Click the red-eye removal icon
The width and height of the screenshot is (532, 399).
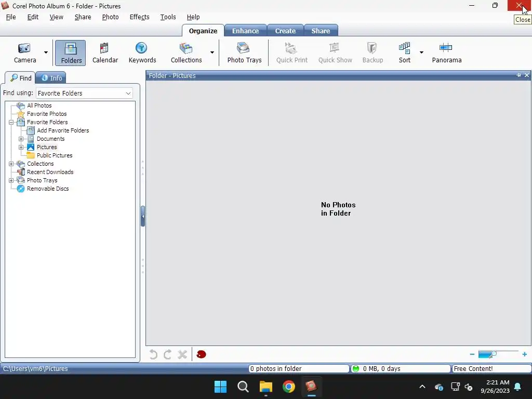pos(201,354)
